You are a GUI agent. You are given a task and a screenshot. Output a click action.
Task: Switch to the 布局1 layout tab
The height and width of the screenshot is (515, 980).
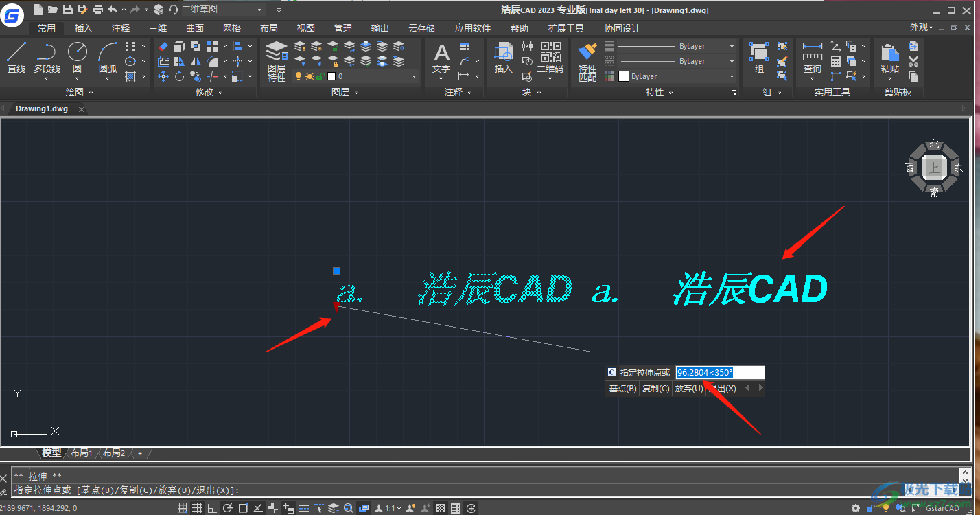point(81,453)
